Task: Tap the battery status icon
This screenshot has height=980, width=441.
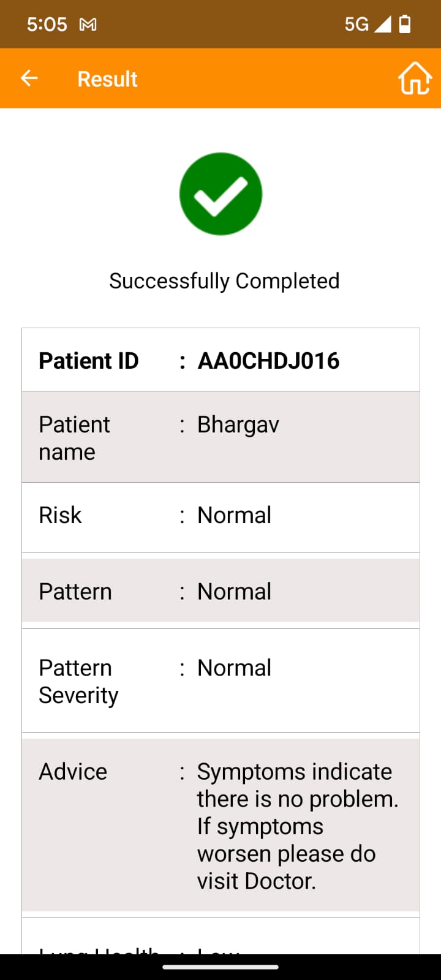Action: coord(405,24)
